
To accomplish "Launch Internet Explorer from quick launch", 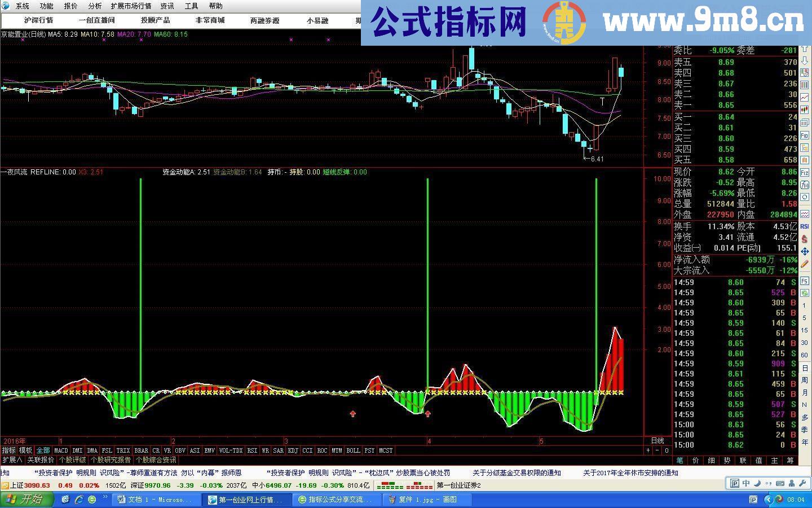I will tap(79, 499).
